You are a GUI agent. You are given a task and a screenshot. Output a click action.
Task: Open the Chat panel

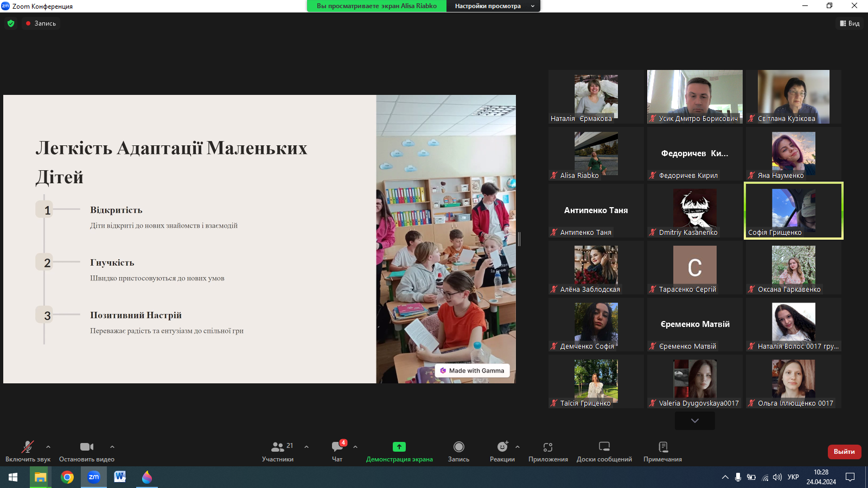tap(337, 451)
